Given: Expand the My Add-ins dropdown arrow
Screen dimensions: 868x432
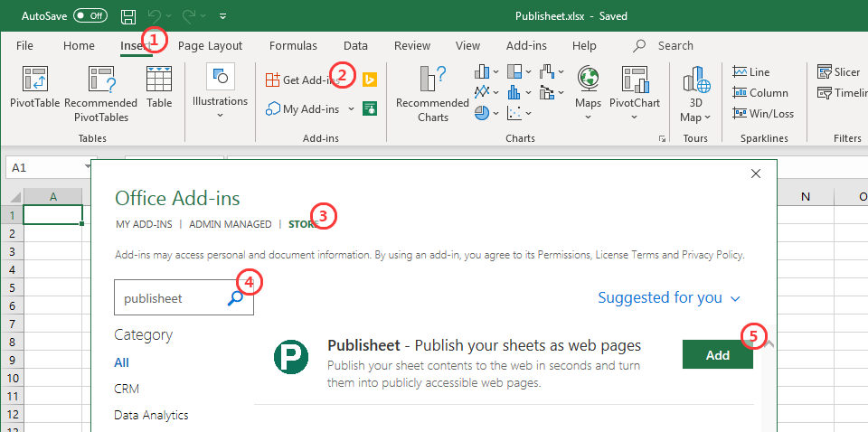Looking at the screenshot, I should coord(351,109).
